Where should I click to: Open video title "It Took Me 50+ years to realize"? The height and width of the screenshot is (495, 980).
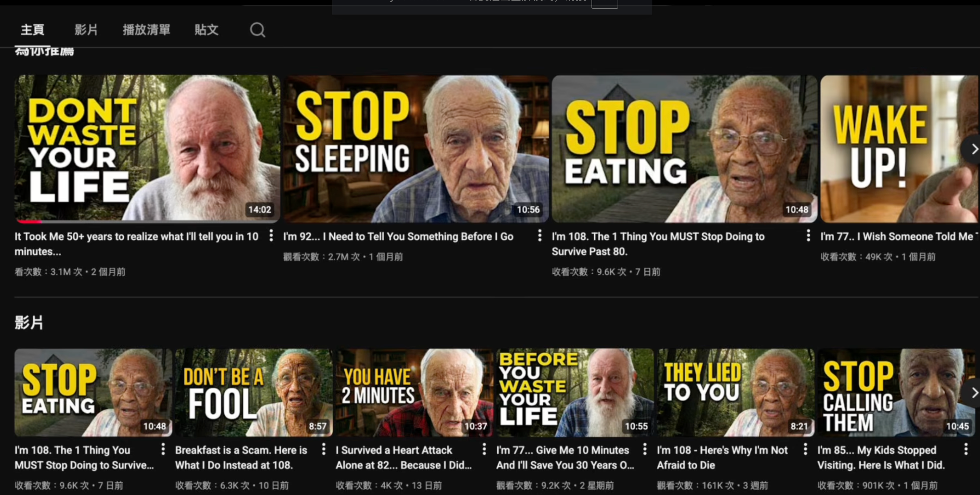137,244
